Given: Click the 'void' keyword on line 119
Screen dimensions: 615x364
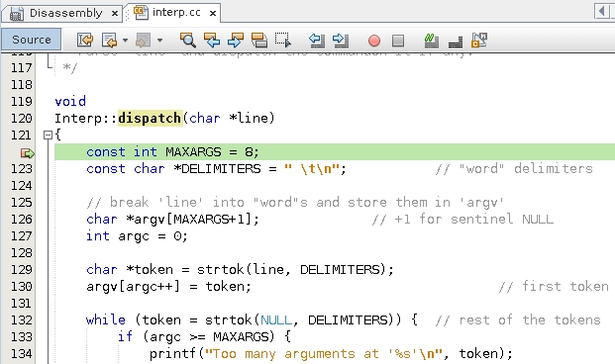Looking at the screenshot, I should pos(70,102).
